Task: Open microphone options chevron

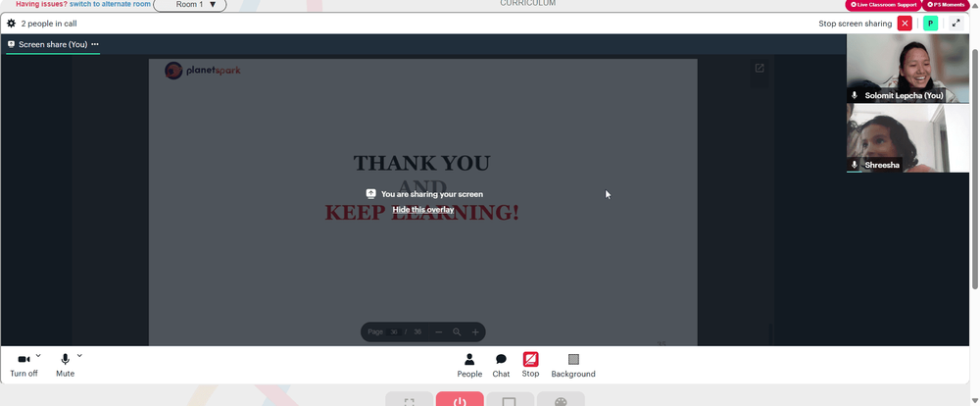Action: click(x=79, y=355)
